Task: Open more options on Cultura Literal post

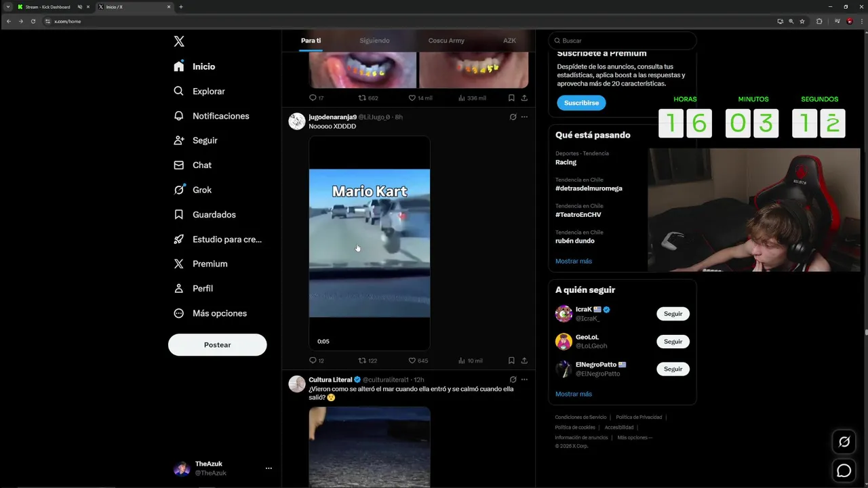Action: 524,380
